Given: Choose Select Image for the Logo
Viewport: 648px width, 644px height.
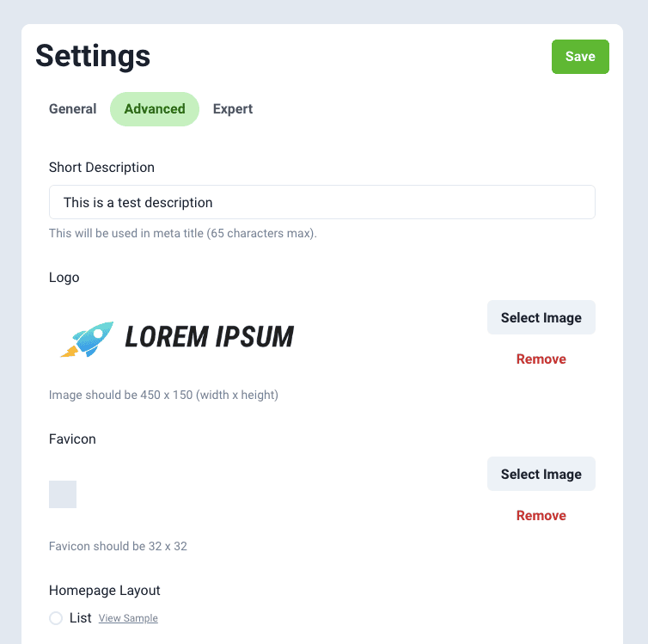Looking at the screenshot, I should coord(541,318).
